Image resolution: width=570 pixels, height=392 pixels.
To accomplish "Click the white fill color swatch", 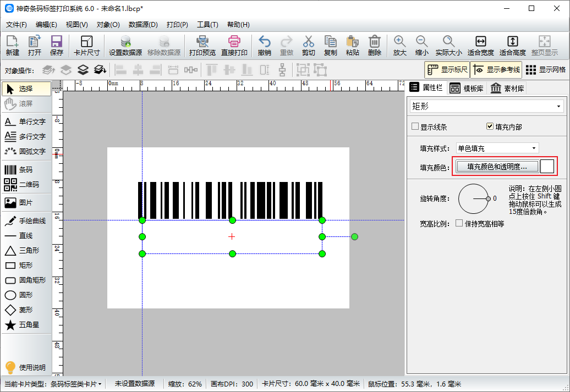I will coord(547,167).
